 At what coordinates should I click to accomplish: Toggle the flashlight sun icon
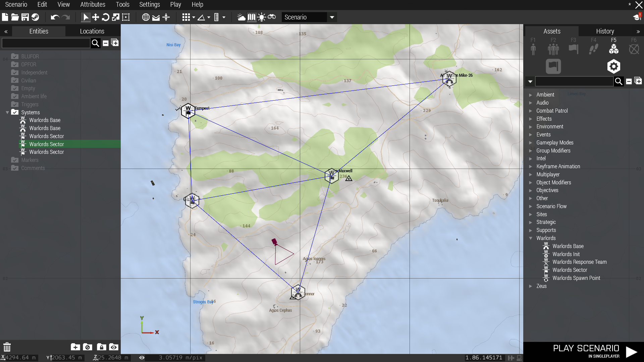pyautogui.click(x=262, y=17)
